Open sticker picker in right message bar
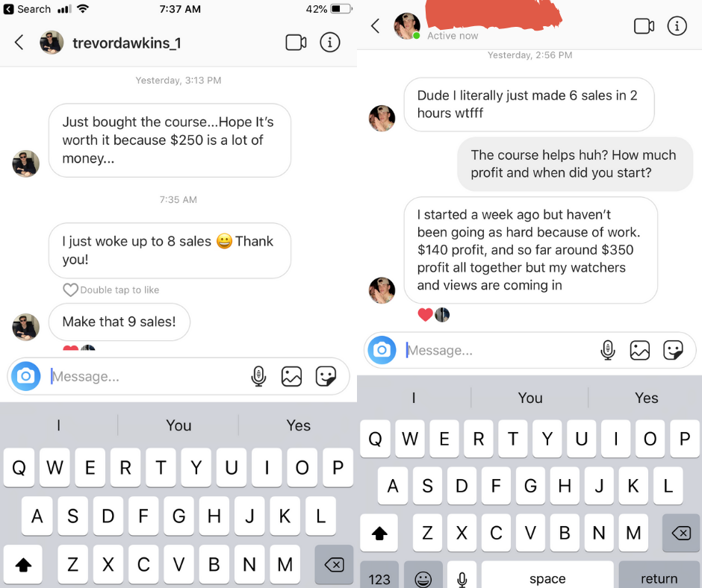The image size is (702, 588). pyautogui.click(x=673, y=351)
